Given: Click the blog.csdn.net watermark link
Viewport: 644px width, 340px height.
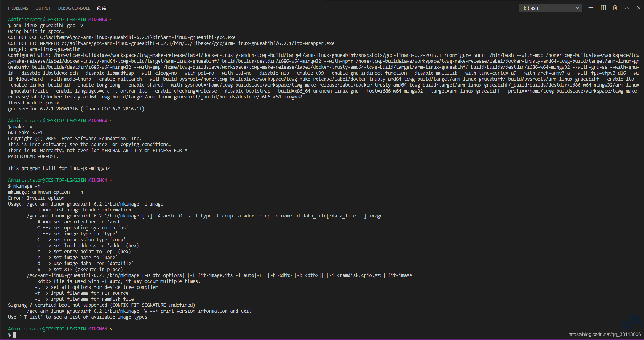Looking at the screenshot, I should click(x=604, y=334).
